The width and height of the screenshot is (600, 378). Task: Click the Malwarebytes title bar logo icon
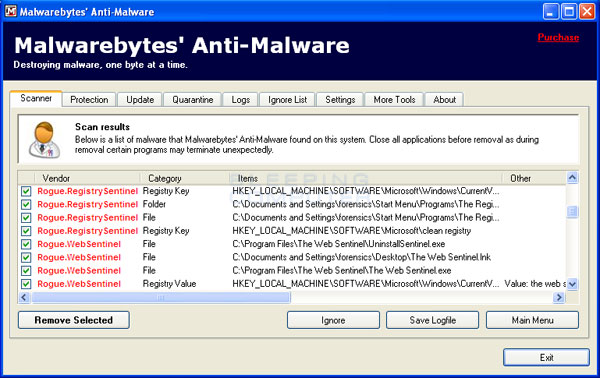(10, 11)
